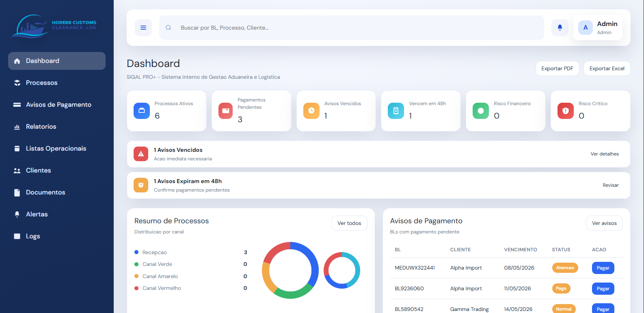This screenshot has height=313, width=644.
Task: Click the STATUS column header
Action: tap(561, 250)
